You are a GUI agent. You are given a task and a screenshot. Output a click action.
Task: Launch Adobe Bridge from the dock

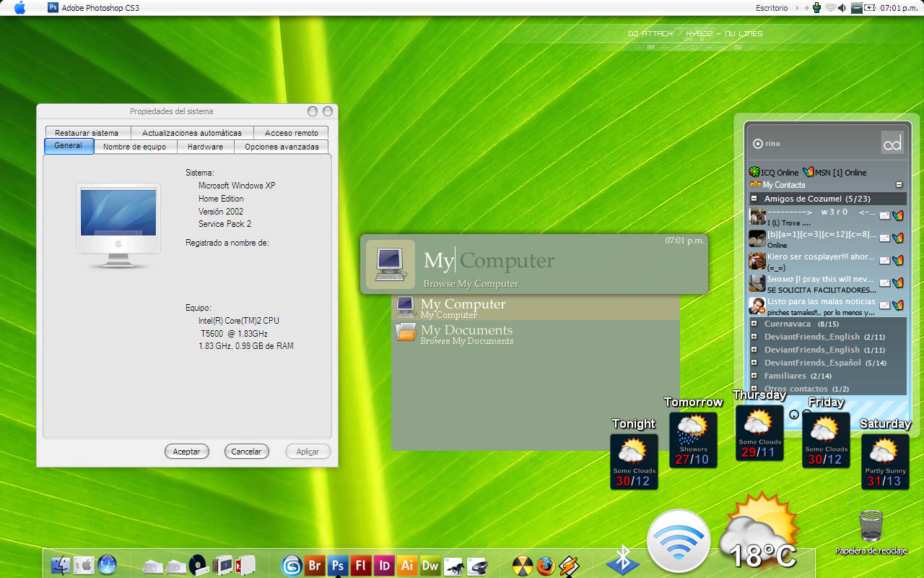pos(315,566)
